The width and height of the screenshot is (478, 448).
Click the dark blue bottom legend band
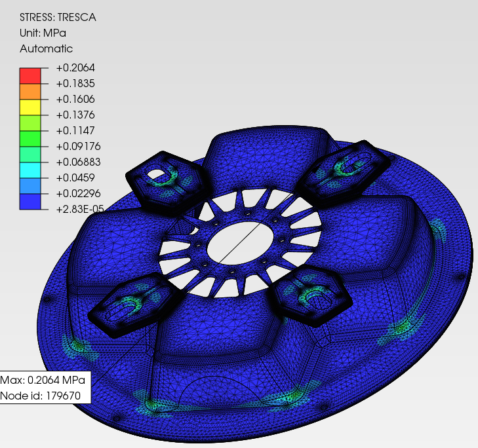[30, 202]
